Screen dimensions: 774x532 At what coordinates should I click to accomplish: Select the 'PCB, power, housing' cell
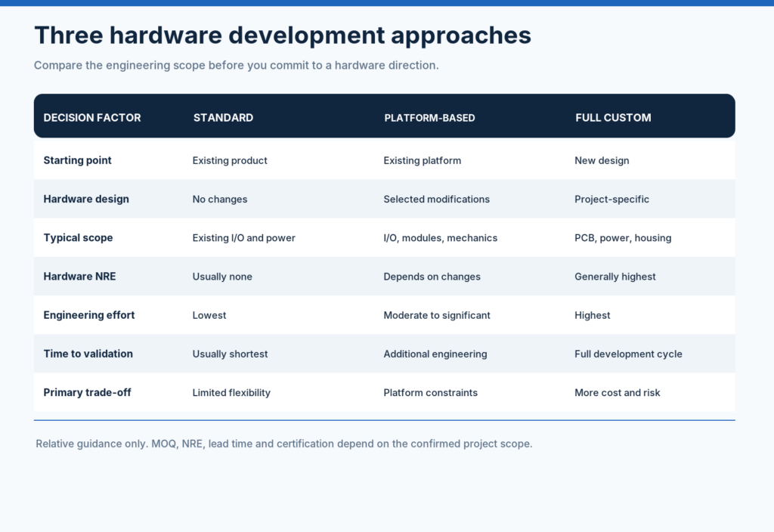(623, 237)
